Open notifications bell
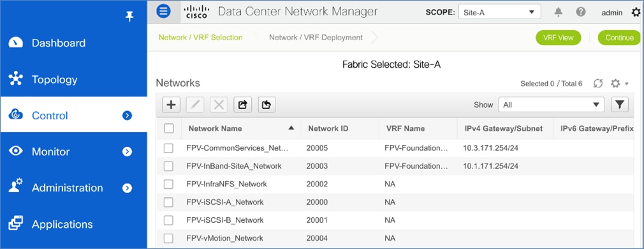This screenshot has width=644, height=249. (558, 12)
